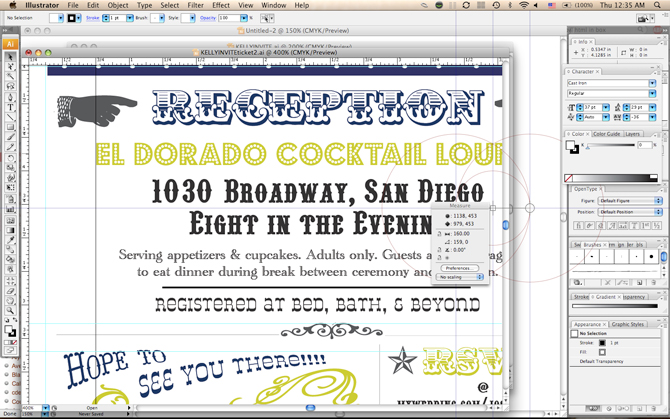Select the Type tool
670x419 pixels.
click(11, 107)
